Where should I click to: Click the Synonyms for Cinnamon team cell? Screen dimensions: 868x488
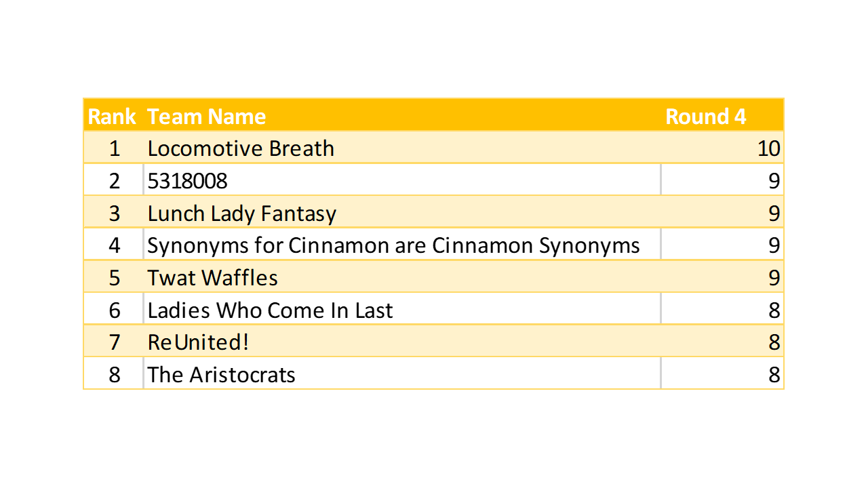393,245
